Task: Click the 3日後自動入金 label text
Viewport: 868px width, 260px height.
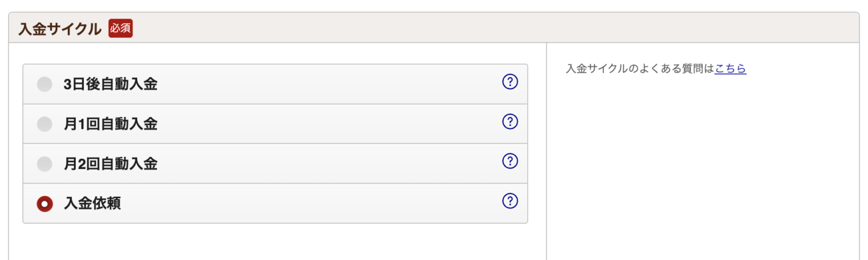Action: (111, 85)
